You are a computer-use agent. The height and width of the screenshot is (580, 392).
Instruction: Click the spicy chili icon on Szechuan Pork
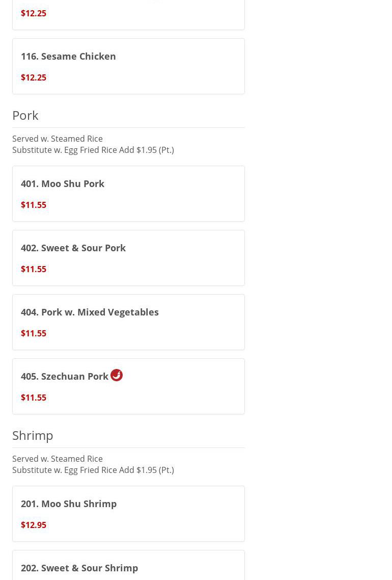point(117,375)
